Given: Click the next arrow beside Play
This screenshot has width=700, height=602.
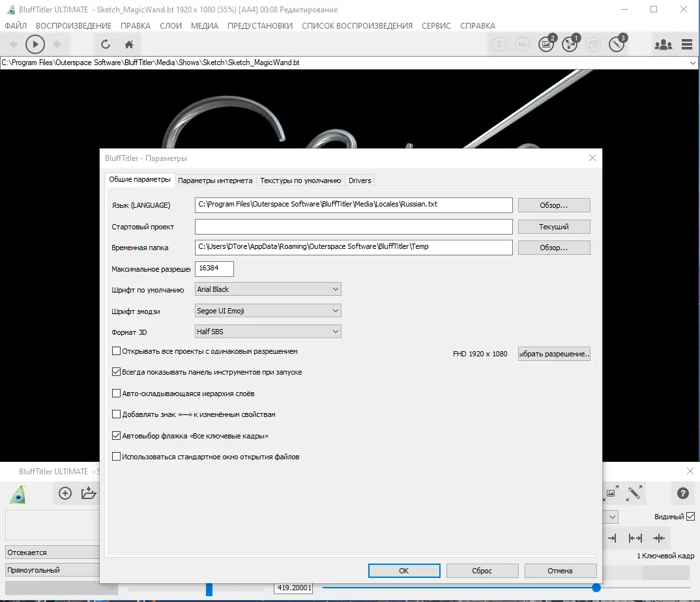Looking at the screenshot, I should [x=57, y=44].
